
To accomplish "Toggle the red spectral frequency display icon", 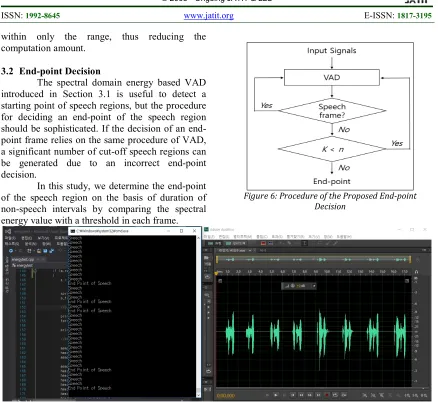I will 263,244.
